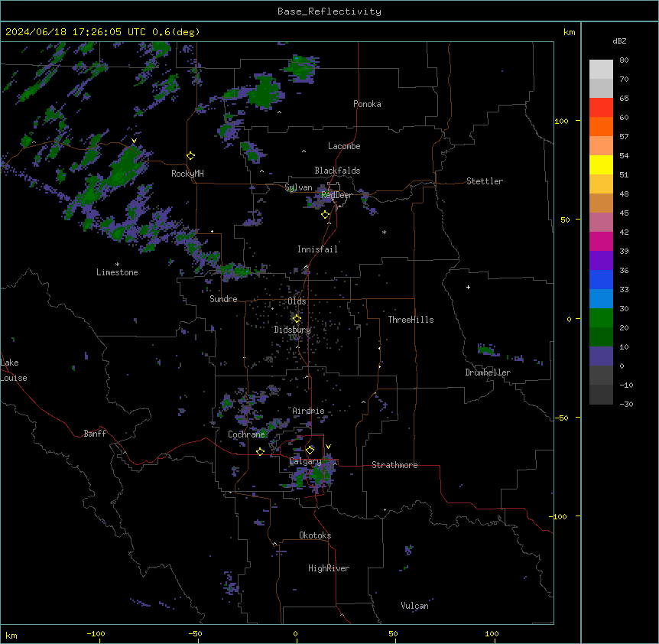The image size is (659, 644).
Task: Click the ThreeHills label
Action: pyautogui.click(x=411, y=320)
